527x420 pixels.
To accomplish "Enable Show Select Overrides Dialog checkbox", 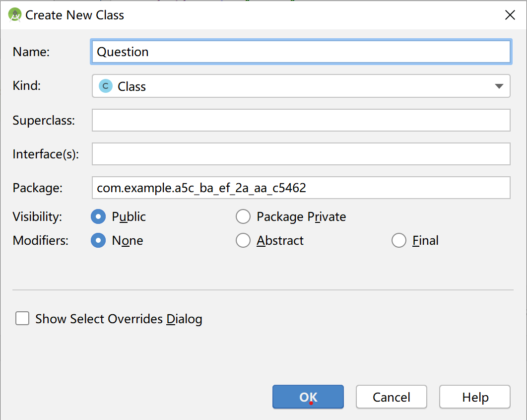I will (22, 318).
